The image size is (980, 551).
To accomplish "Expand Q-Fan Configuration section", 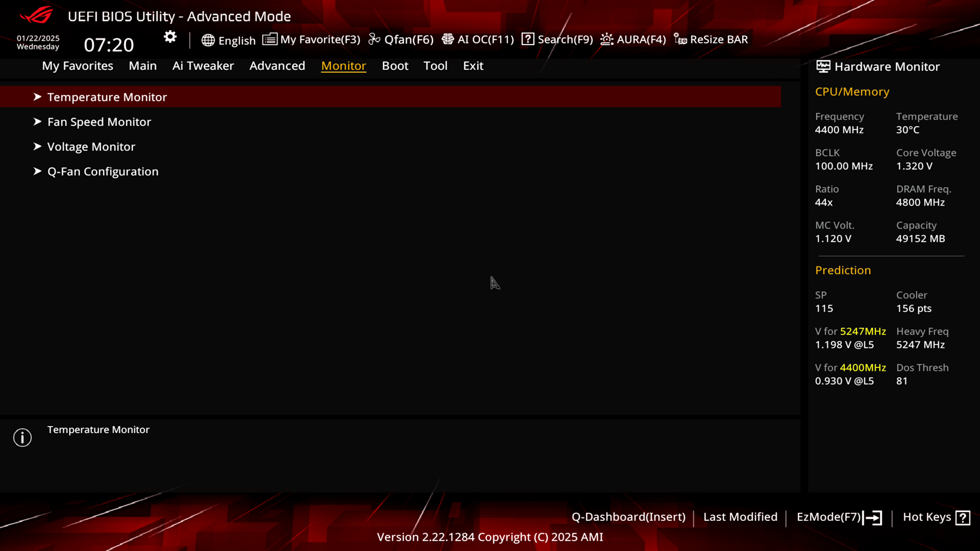I will 103,171.
